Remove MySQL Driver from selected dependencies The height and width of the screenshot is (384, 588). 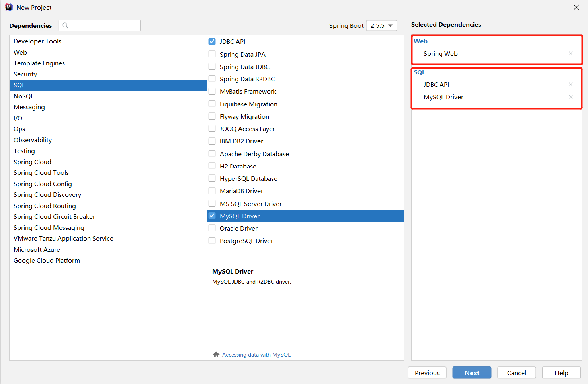click(x=570, y=97)
